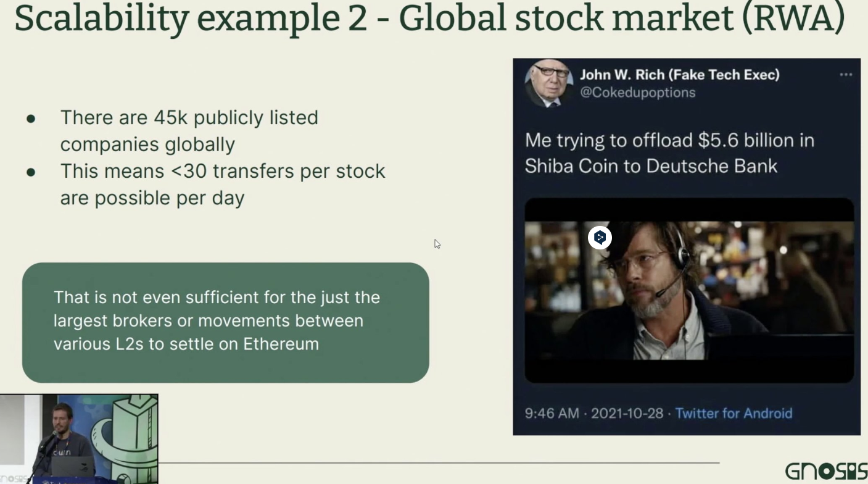Open the "Twitter for Android" link

click(734, 413)
